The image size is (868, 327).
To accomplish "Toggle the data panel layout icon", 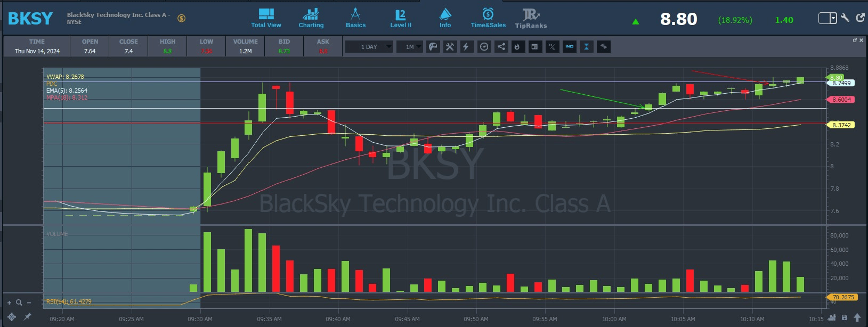I will click(x=534, y=47).
